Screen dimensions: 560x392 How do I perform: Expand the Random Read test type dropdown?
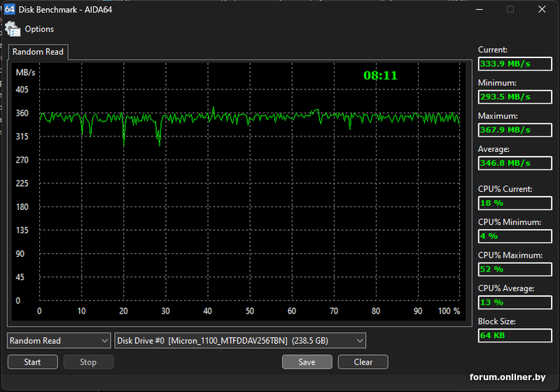click(59, 341)
